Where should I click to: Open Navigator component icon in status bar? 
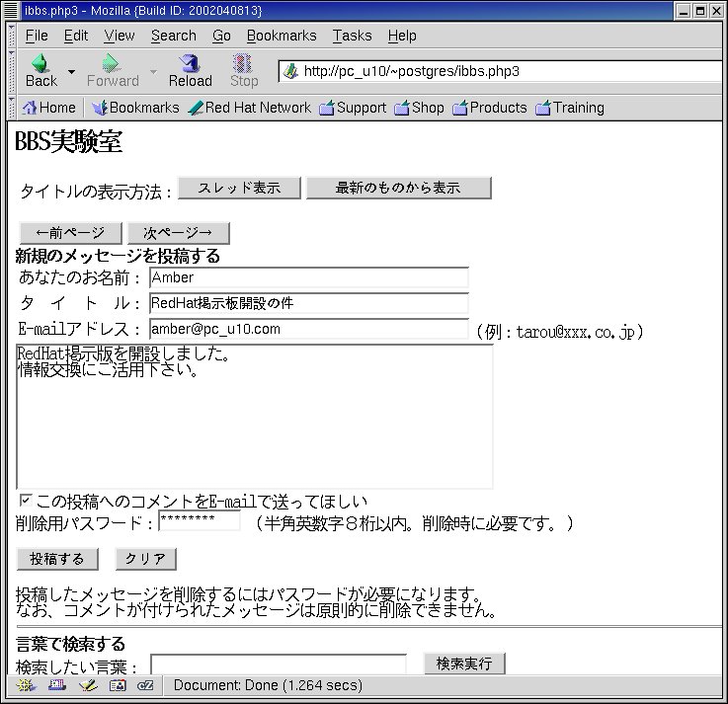coord(26,685)
